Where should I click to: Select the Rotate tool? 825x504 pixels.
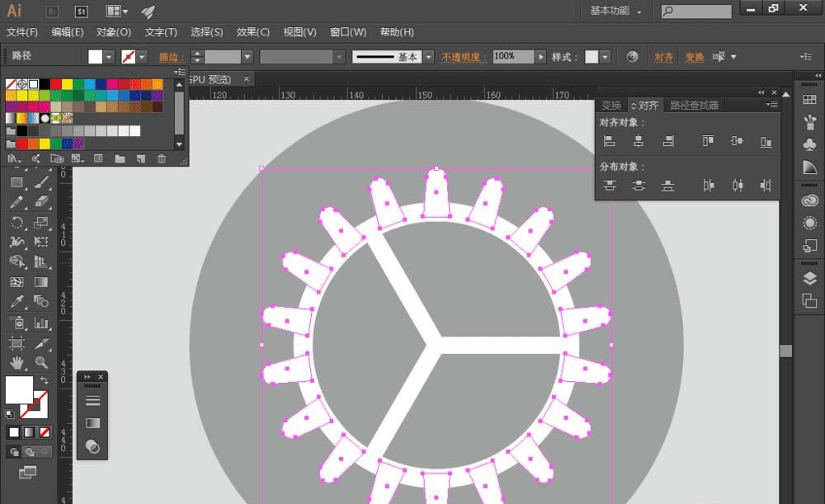(16, 223)
